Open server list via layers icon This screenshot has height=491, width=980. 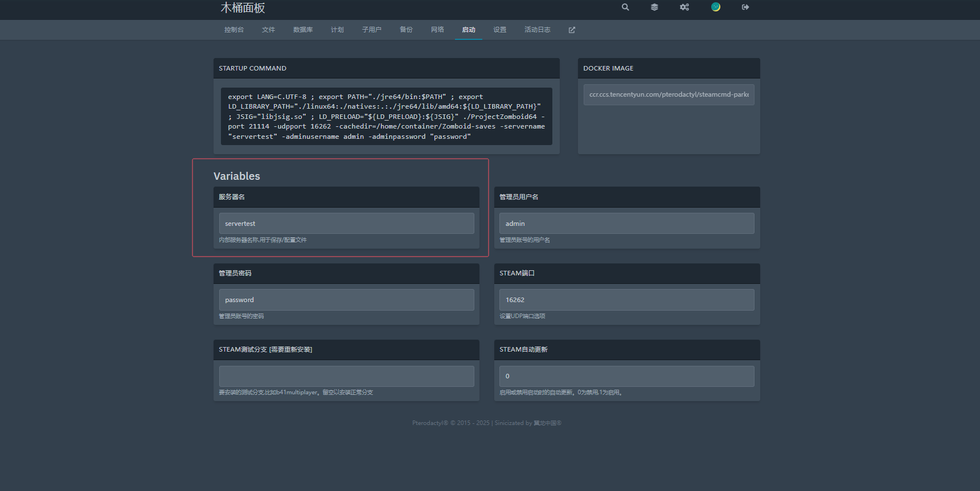point(654,7)
